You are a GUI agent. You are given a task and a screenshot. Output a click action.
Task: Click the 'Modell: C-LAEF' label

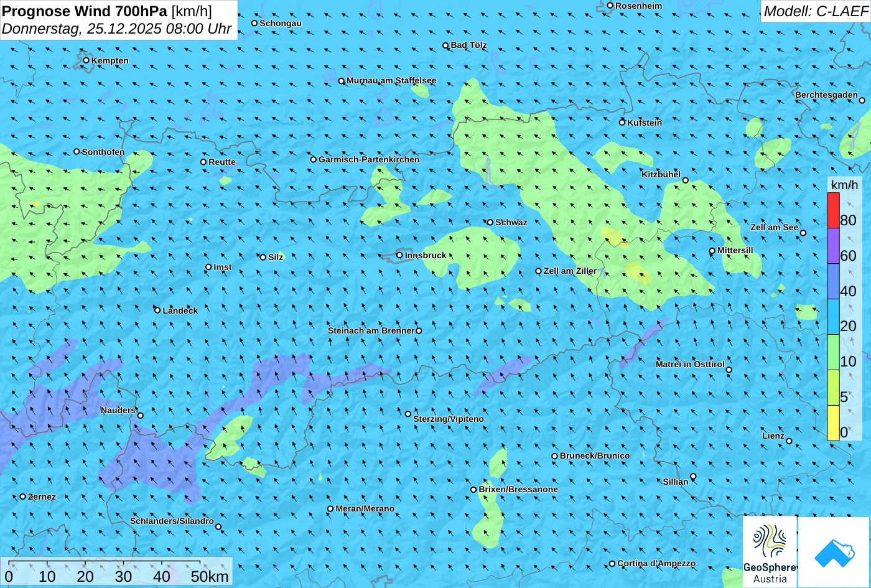pyautogui.click(x=815, y=11)
